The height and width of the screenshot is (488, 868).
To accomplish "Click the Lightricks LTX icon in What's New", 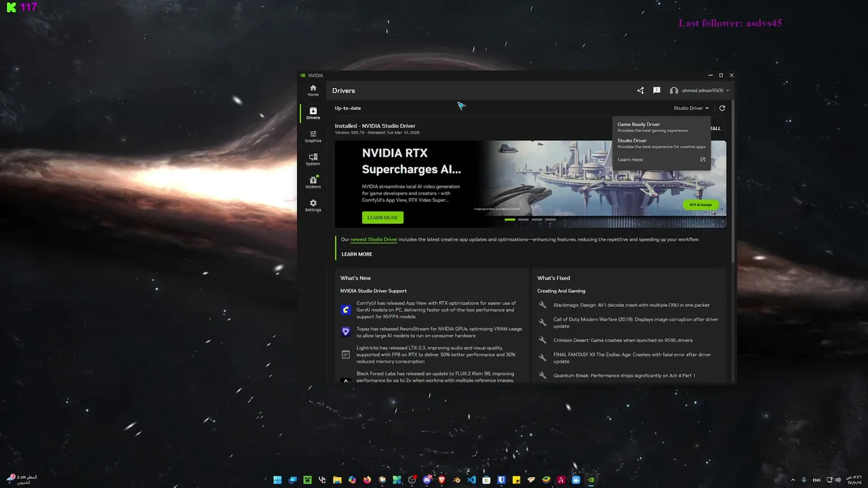I will tap(346, 354).
